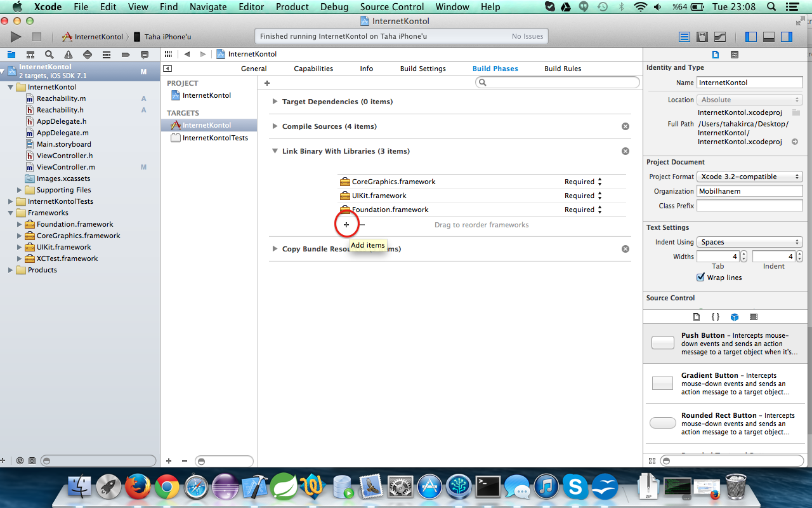This screenshot has width=812, height=508.
Task: Open the Source Control menu
Action: click(x=392, y=7)
